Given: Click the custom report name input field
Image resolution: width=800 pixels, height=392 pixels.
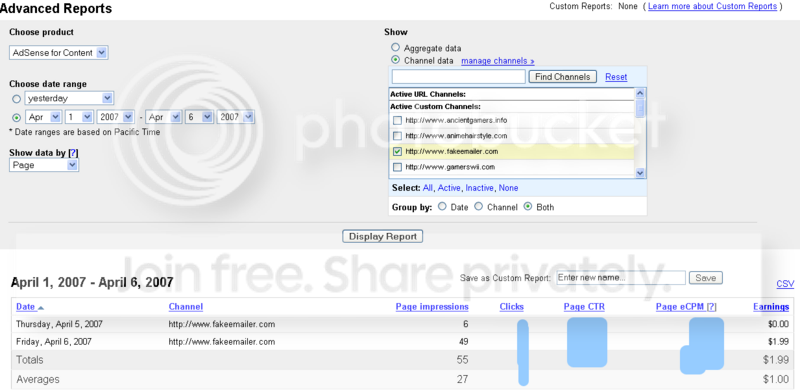Looking at the screenshot, I should click(621, 278).
